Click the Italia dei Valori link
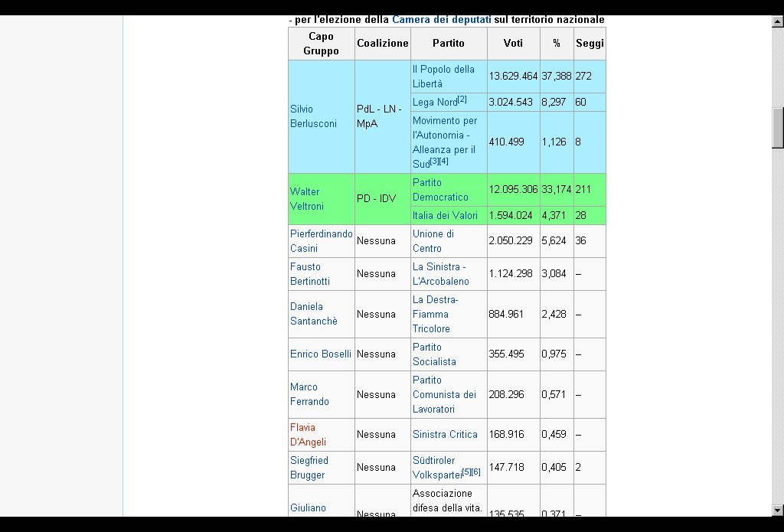This screenshot has width=784, height=532. tap(445, 216)
